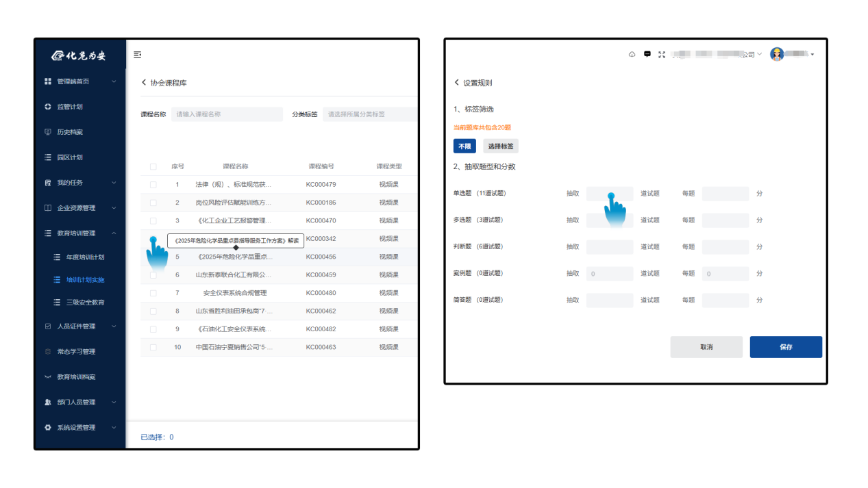Expand the 管理端首页 sidebar menu

click(114, 81)
